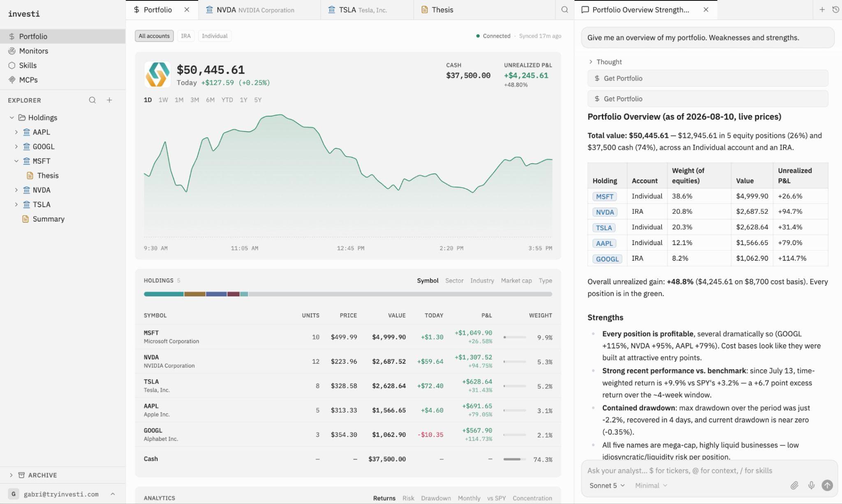Click the first Get Portfolio tool call
Image resolution: width=842 pixels, height=504 pixels.
(x=708, y=78)
